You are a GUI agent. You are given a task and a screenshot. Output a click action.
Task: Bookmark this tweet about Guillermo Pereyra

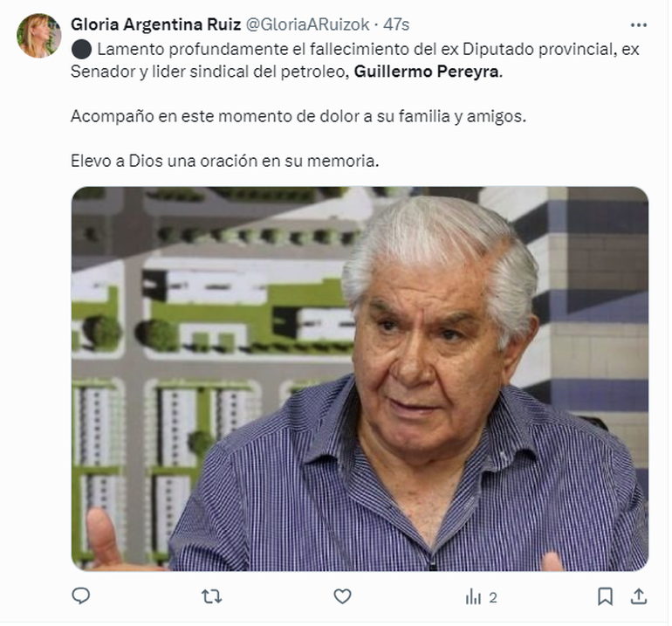pos(605,596)
